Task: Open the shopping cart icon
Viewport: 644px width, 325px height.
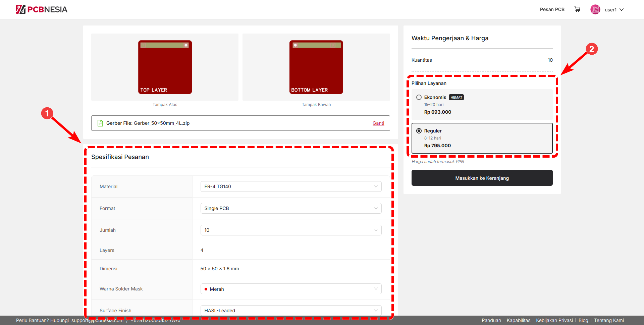Action: (577, 9)
